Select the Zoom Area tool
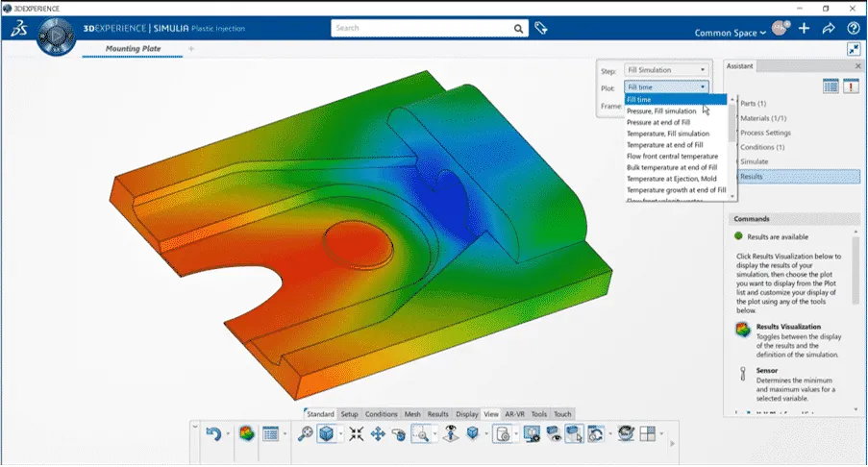 coord(421,434)
